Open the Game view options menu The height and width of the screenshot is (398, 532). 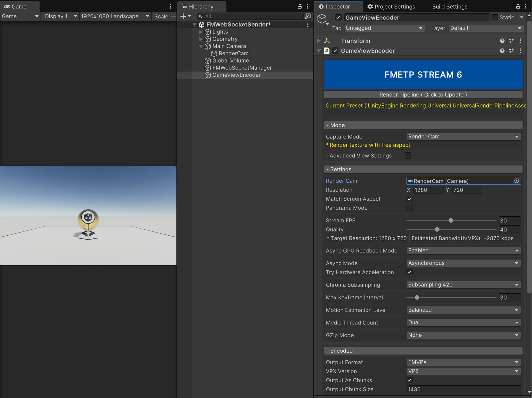170,6
